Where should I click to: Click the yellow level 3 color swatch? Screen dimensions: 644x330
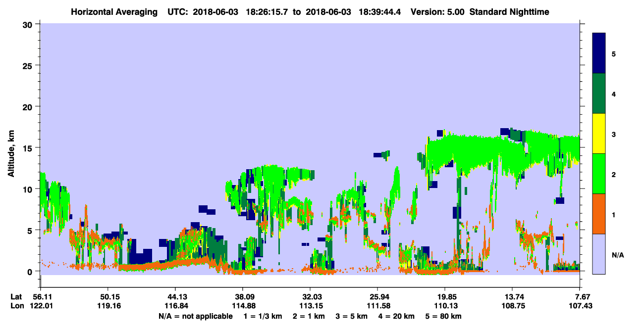(599, 134)
